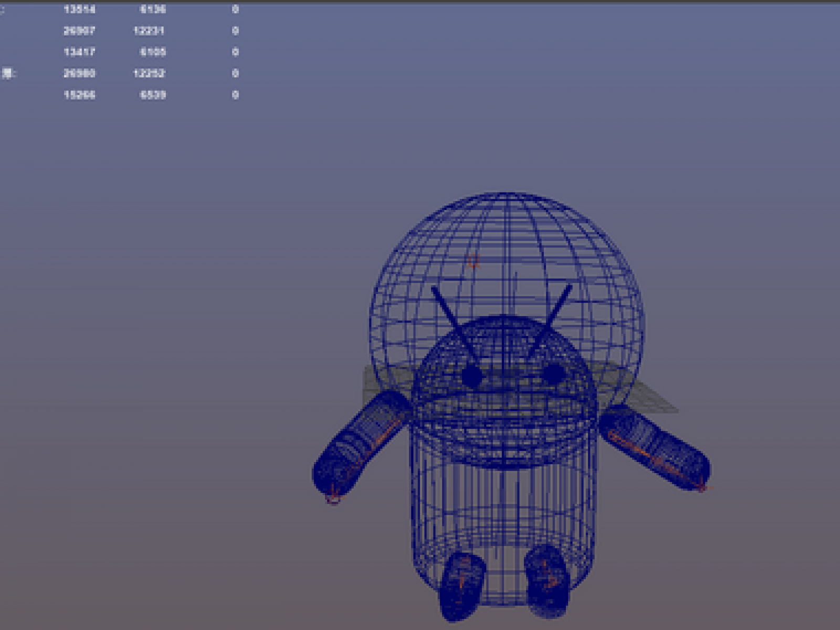Screen dimensions: 840x630
Task: Select the robot's screen-left foot
Action: (x=462, y=586)
